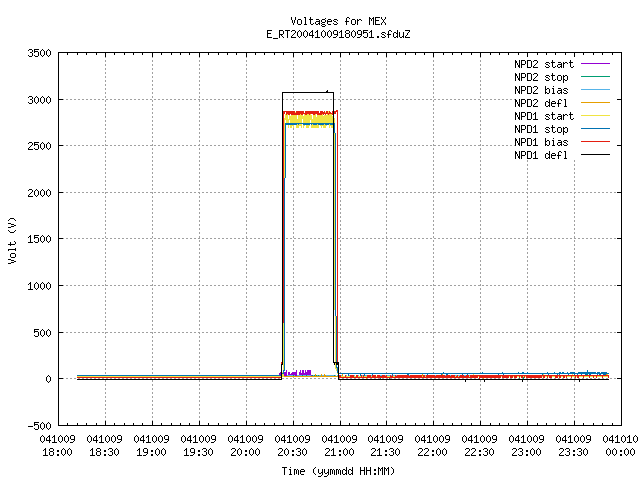
Task: Click the 'NPD1 stop' legend label
Action: [541, 129]
